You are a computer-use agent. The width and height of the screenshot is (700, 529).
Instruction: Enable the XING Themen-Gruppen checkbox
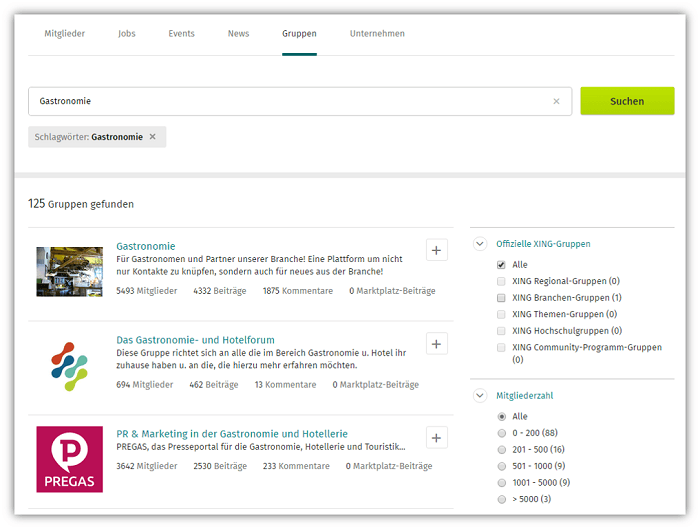[501, 314]
